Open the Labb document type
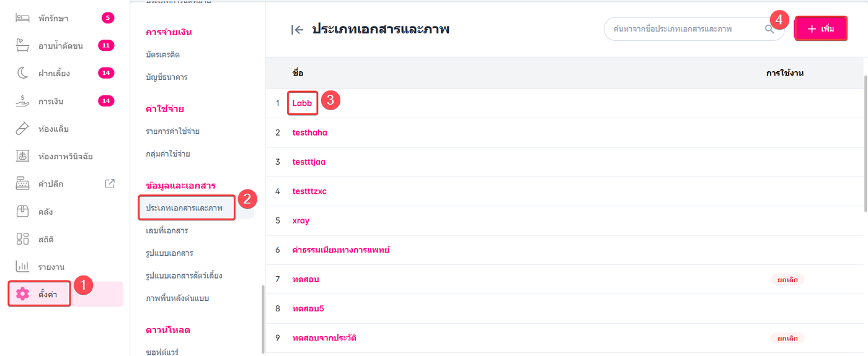Image resolution: width=868 pixels, height=356 pixels. tap(302, 103)
